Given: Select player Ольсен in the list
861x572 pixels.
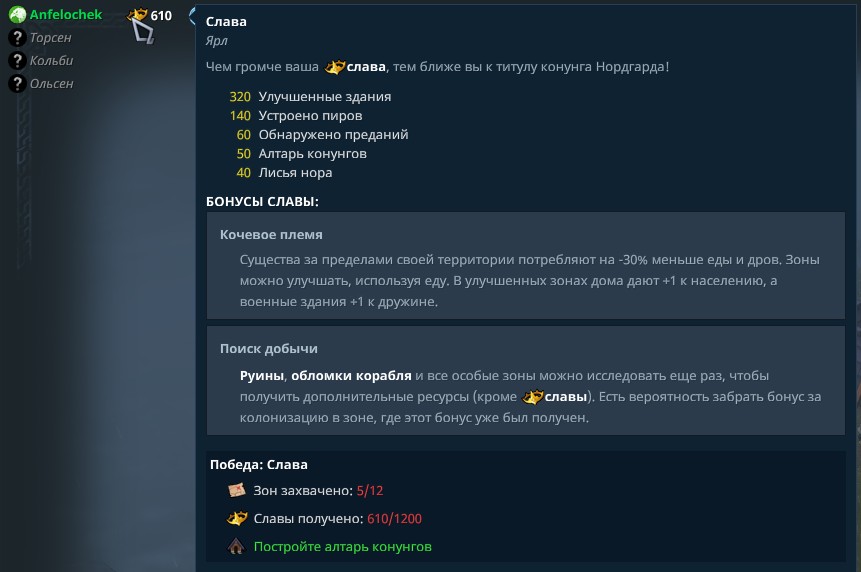Looking at the screenshot, I should click(x=52, y=84).
